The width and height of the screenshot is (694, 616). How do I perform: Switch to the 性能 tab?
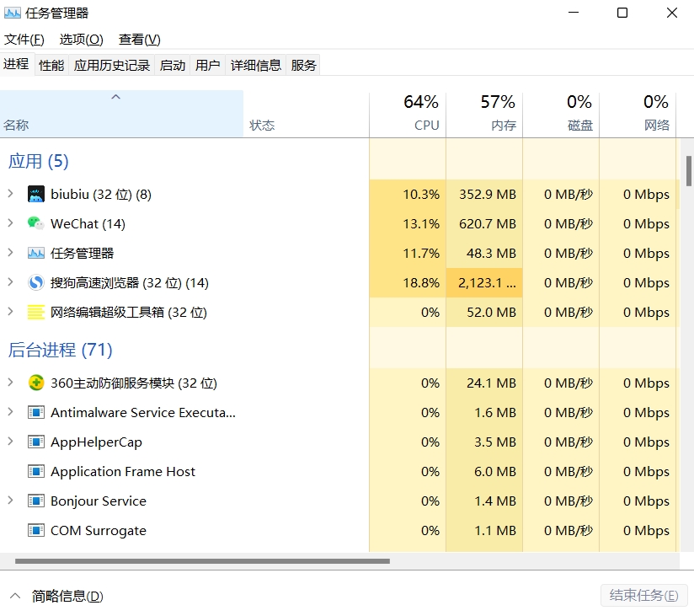click(51, 65)
